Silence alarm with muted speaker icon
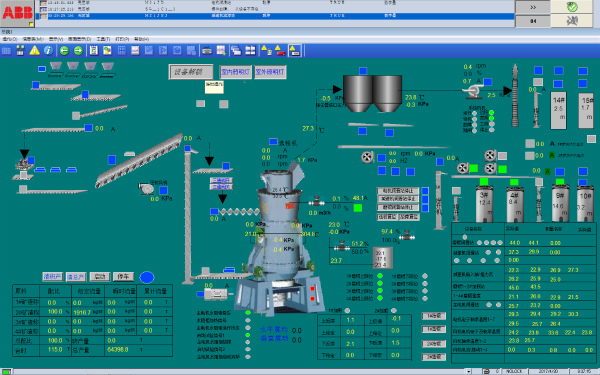The width and height of the screenshot is (600, 375). pos(572,21)
